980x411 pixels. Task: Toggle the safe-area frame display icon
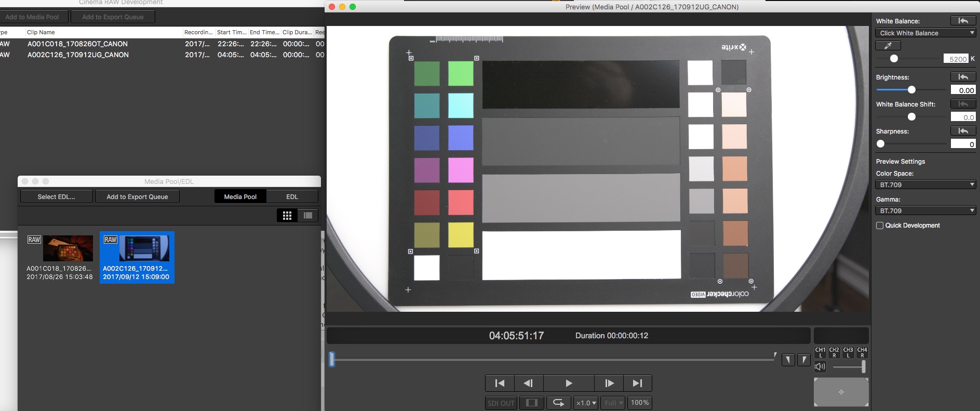click(x=531, y=403)
